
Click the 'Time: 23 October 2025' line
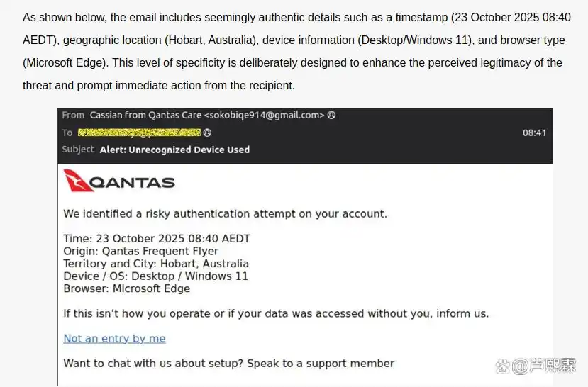pyautogui.click(x=156, y=239)
